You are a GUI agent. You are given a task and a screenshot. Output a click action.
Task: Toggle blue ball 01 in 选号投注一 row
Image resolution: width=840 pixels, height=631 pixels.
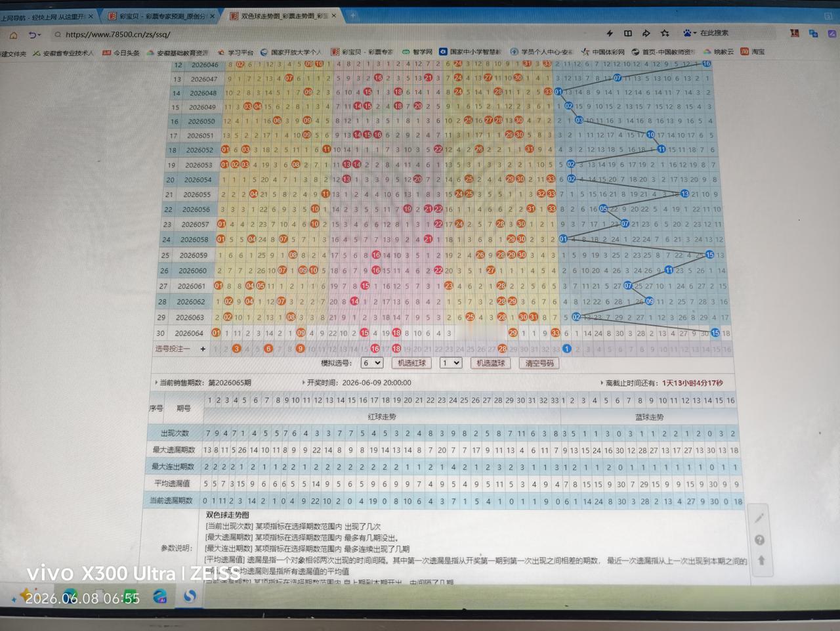coord(567,349)
